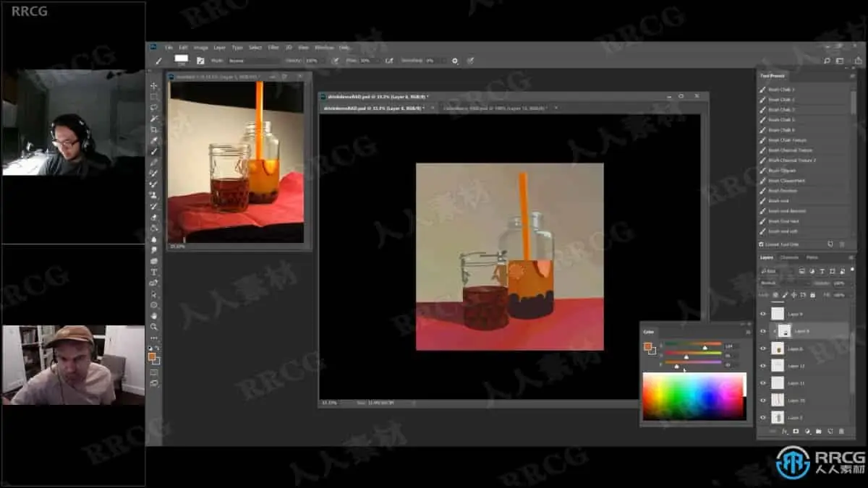Open the Opacity dropdown in the options bar
The image size is (868, 488).
point(324,61)
